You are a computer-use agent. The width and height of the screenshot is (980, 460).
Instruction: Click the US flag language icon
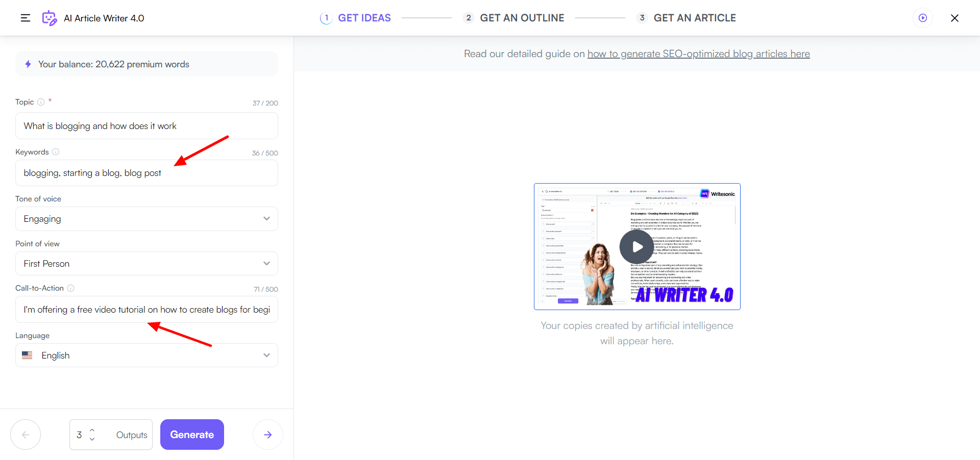[28, 355]
